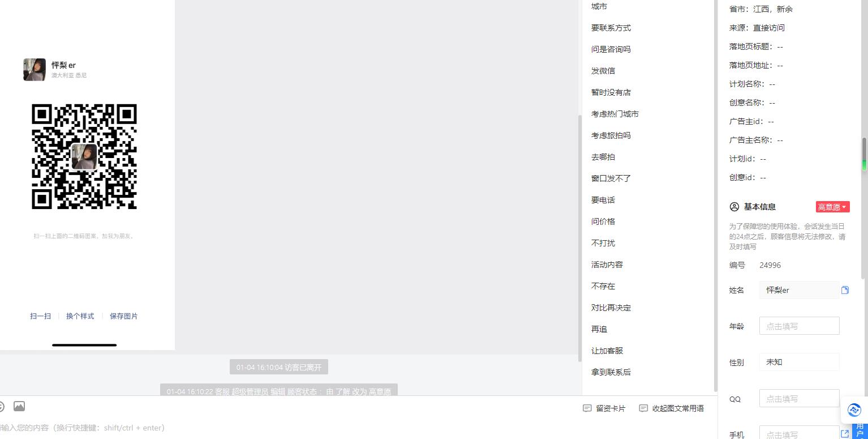Click 收起图文常用语 to collapse quick phrases

coord(671,408)
